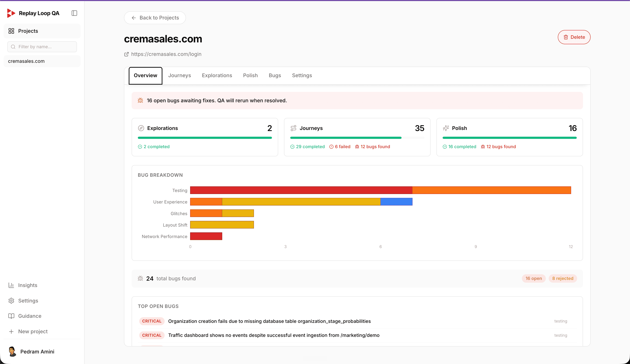Select cremasales.com in the sidebar list
Screen dimensions: 630x364
[x=42, y=61]
